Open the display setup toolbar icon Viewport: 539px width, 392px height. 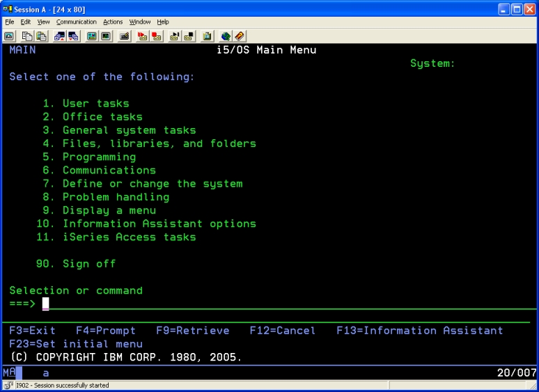tap(92, 36)
